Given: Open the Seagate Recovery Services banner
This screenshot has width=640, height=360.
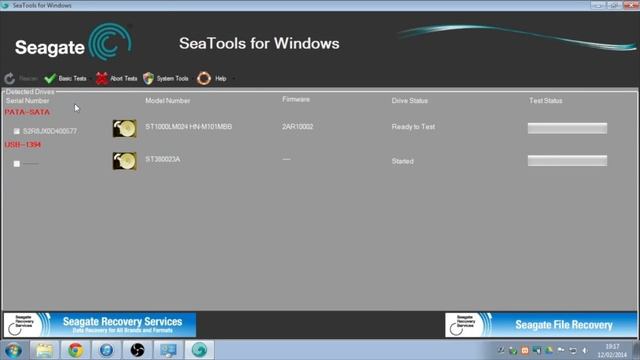Looking at the screenshot, I should 100,325.
